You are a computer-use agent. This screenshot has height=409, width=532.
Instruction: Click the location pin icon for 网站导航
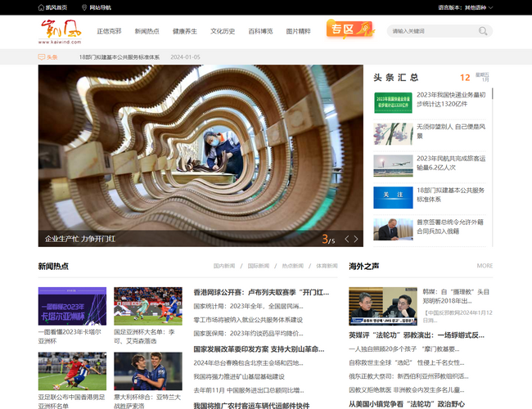click(83, 7)
